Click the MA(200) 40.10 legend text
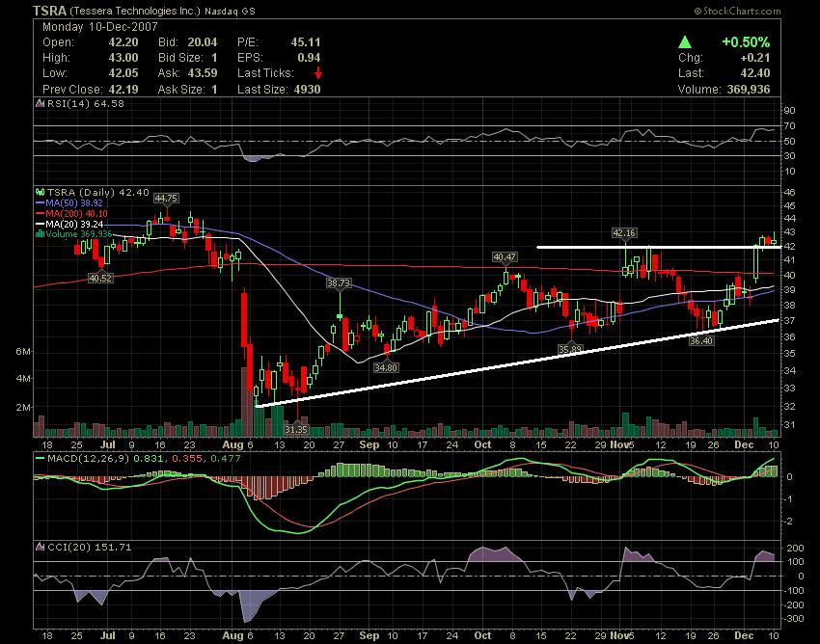Image resolution: width=820 pixels, height=644 pixels. (77, 214)
